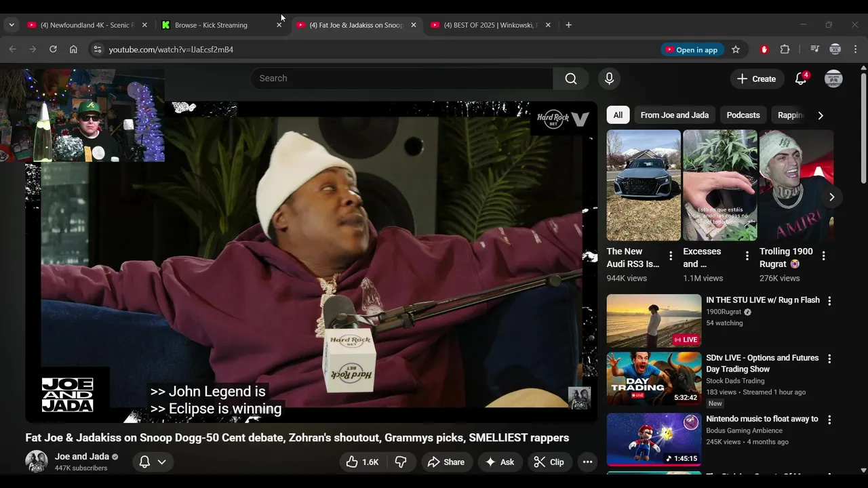The width and height of the screenshot is (868, 488).
Task: Open the Create button
Action: coord(757,79)
